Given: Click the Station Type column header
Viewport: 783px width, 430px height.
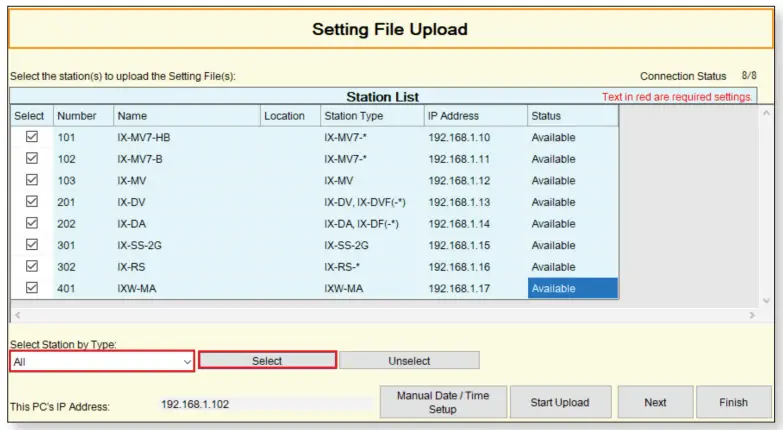Looking at the screenshot, I should [372, 116].
